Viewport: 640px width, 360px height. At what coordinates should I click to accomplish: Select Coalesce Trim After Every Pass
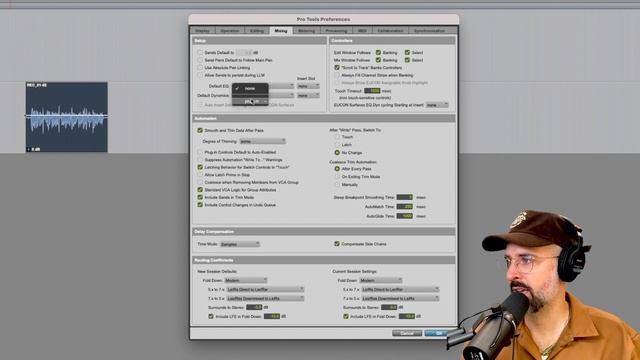[337, 169]
